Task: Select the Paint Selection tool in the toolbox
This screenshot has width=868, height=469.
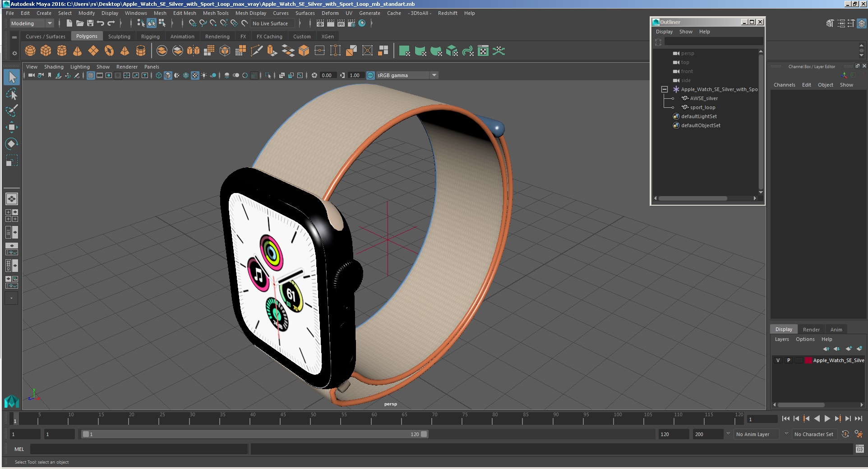Action: coord(12,110)
